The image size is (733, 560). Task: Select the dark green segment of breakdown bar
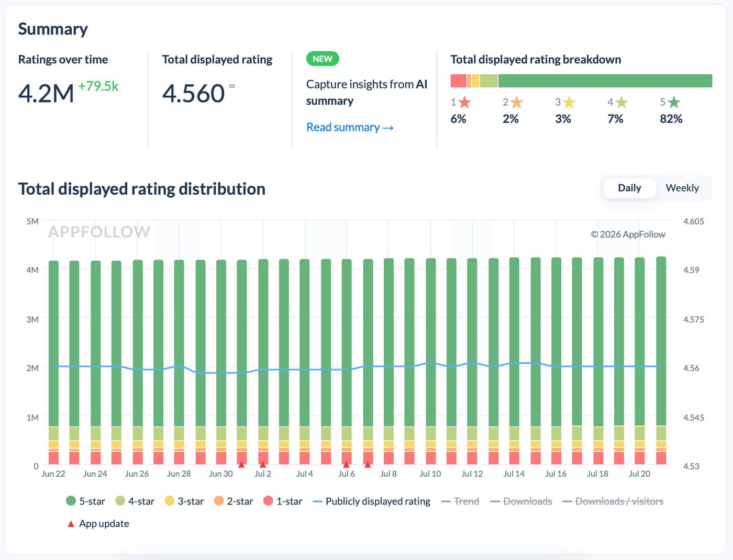pos(605,81)
